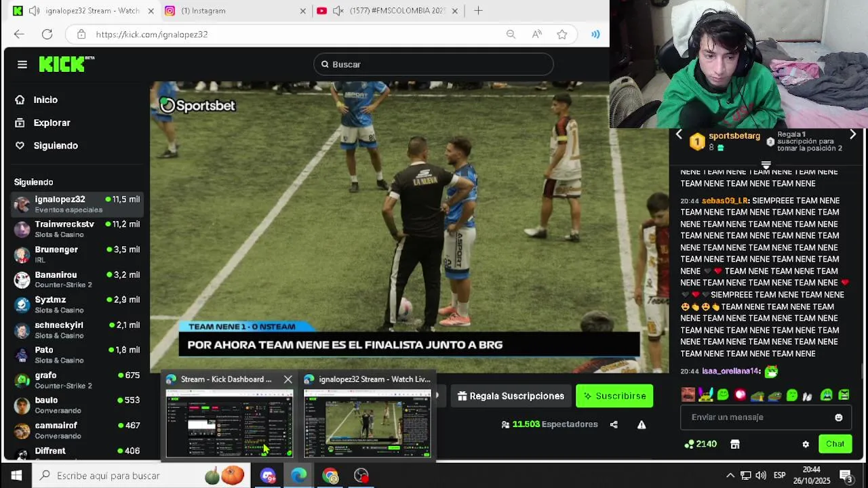The height and width of the screenshot is (488, 868).
Task: Select ignalopez32 in following list
Action: point(77,204)
